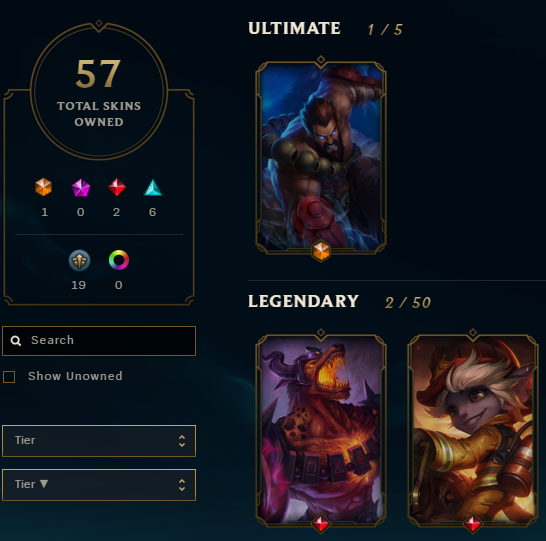Viewport: 546px width, 541px height.
Task: Click the magnifying glass search icon
Action: coord(16,340)
